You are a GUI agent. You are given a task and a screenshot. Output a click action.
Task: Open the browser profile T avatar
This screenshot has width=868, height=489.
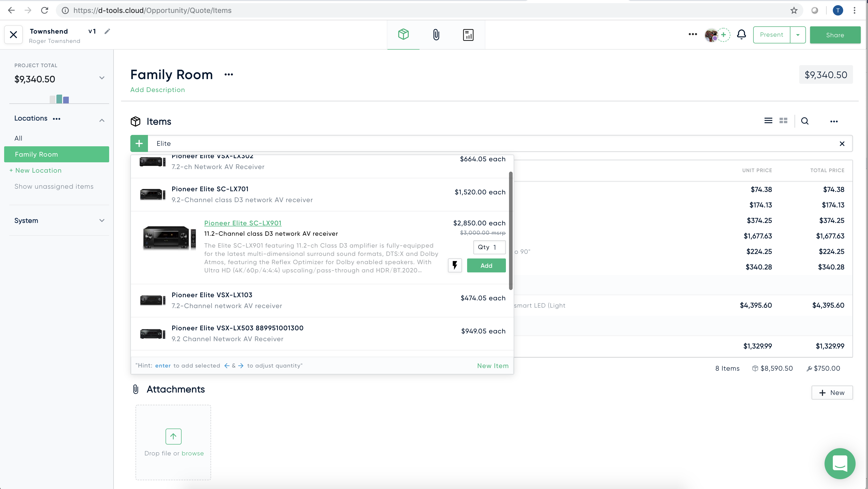[838, 10]
